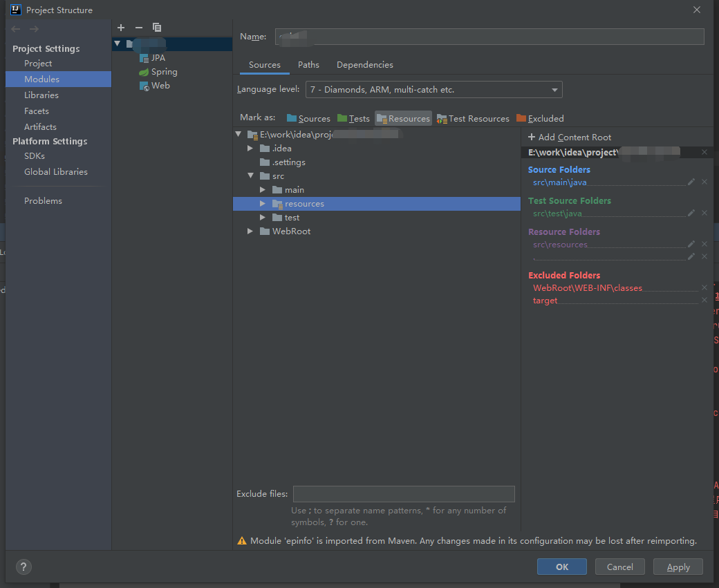
Task: Edit src\main\java source folder properties
Action: [x=691, y=182]
